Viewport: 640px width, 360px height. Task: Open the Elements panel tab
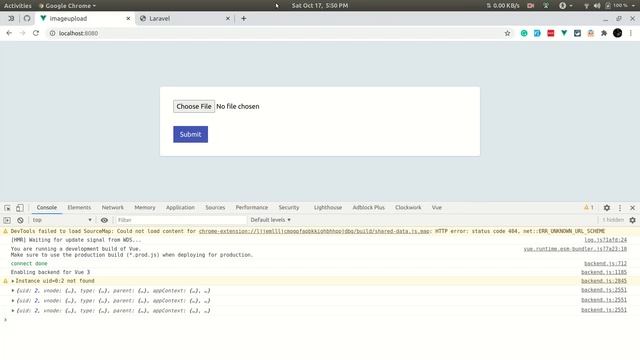pos(79,207)
